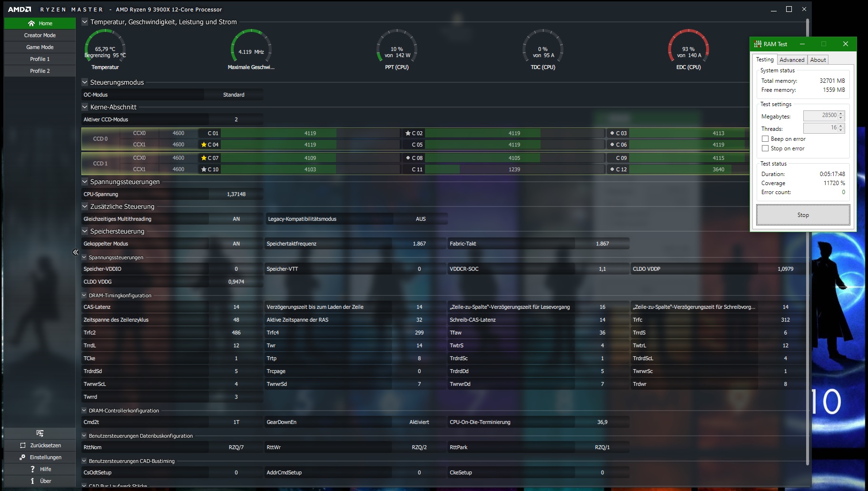
Task: Click the C 11 core bar showing 1239
Action: point(514,169)
